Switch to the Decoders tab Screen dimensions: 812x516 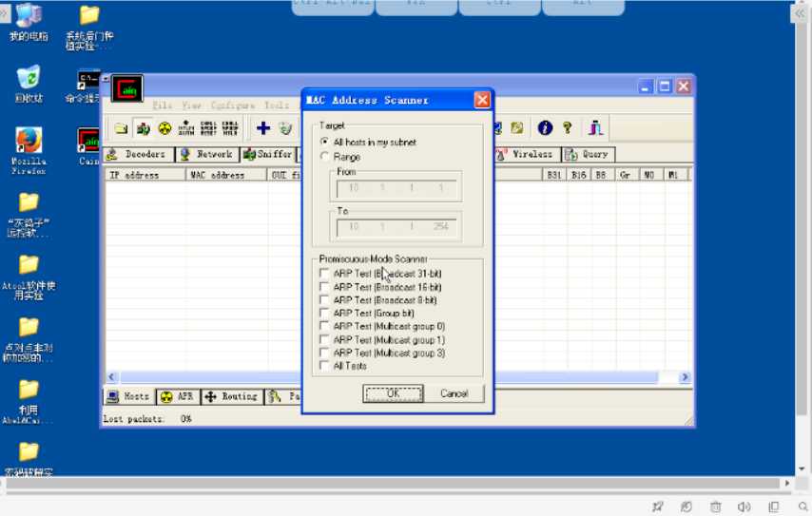138,154
